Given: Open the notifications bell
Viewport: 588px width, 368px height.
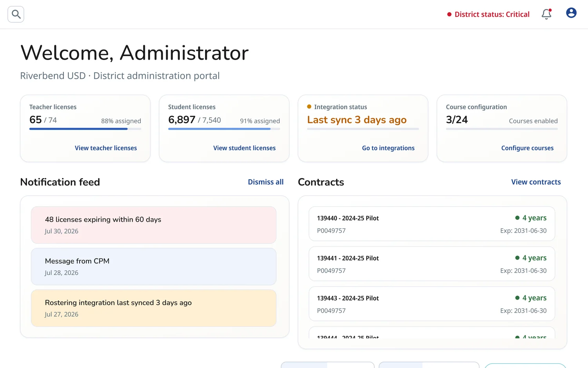Looking at the screenshot, I should pos(546,14).
